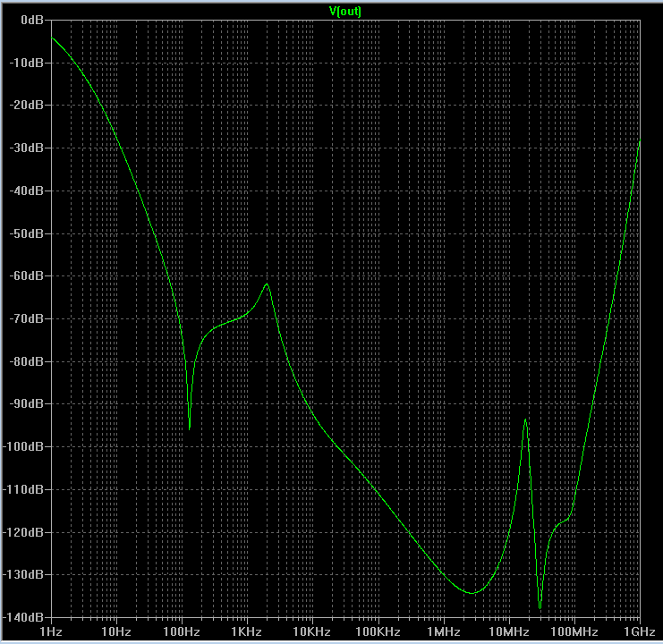
Task: Click the -30dB axis label
Action: pyautogui.click(x=27, y=148)
